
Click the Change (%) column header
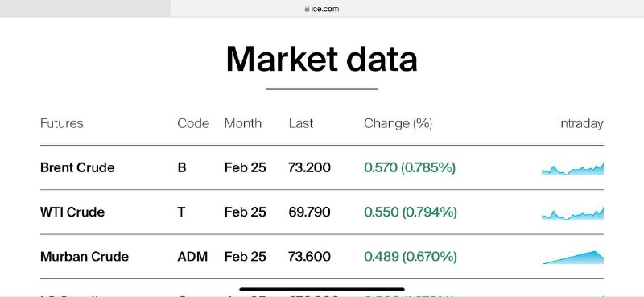click(x=398, y=123)
